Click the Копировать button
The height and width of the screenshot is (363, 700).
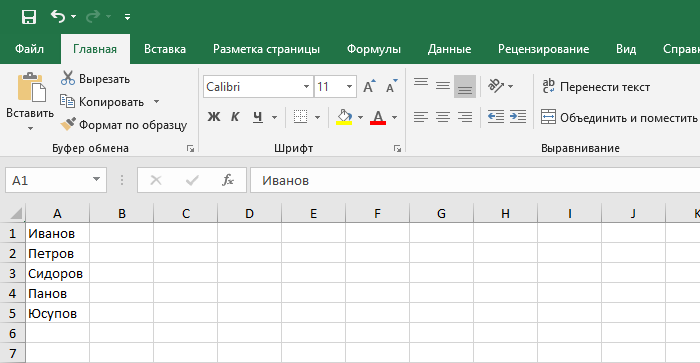point(102,102)
